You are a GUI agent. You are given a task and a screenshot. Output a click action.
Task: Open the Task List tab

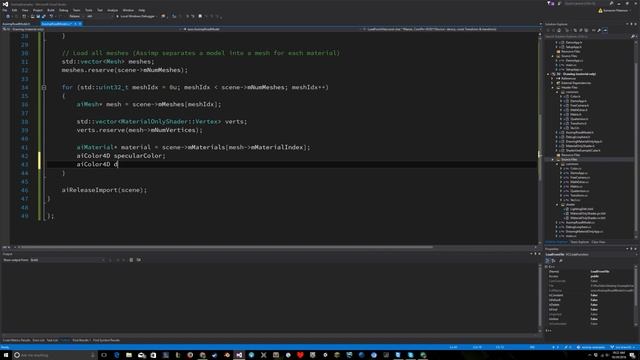click(x=52, y=340)
